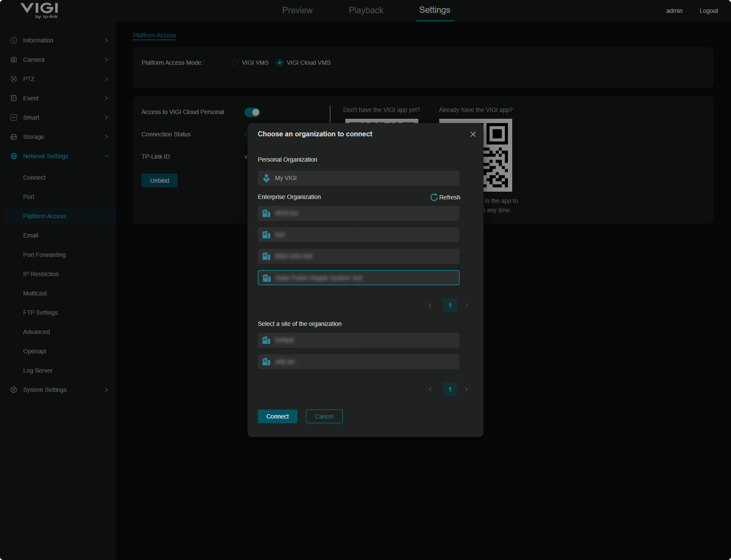Expand the System Settings chevron

click(106, 390)
